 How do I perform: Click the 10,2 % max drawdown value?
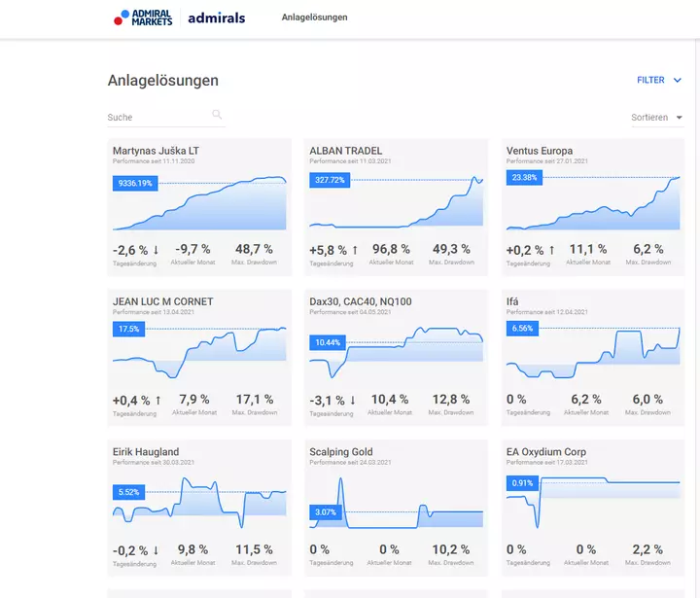pyautogui.click(x=451, y=549)
